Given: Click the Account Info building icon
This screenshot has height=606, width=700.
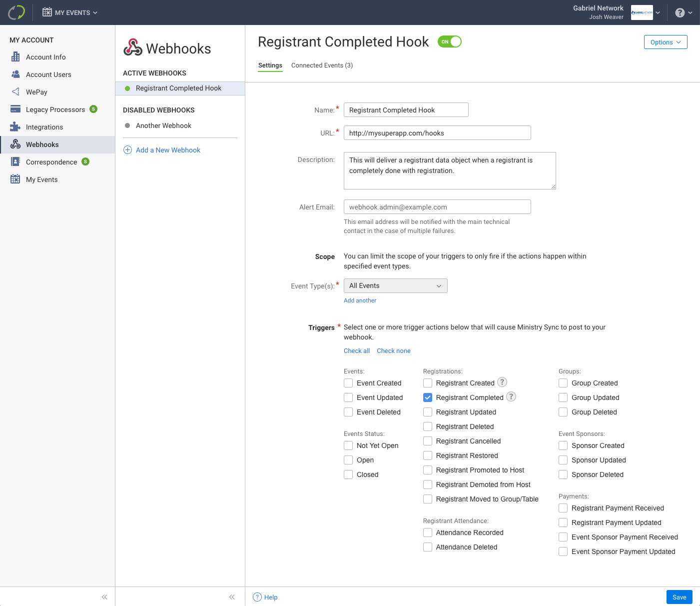Looking at the screenshot, I should pos(15,57).
